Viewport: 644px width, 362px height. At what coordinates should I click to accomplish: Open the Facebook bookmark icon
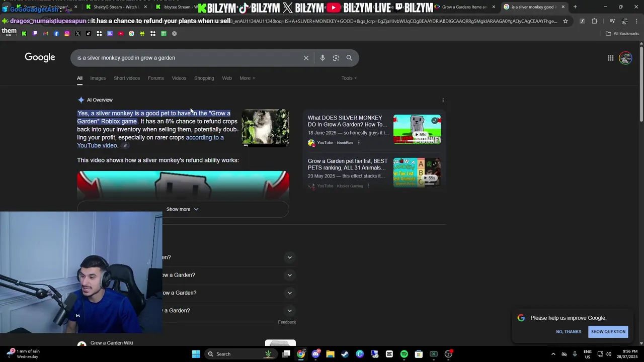pos(56,34)
